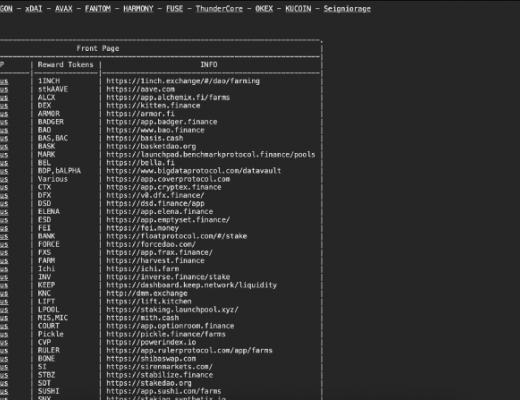This screenshot has width=520, height=400.
Task: Click the powerindex.io URL
Action: [151, 342]
